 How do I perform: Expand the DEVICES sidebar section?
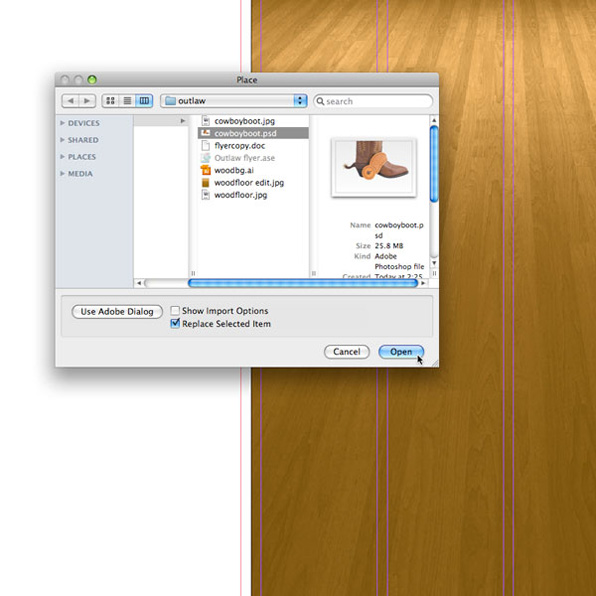(62, 123)
